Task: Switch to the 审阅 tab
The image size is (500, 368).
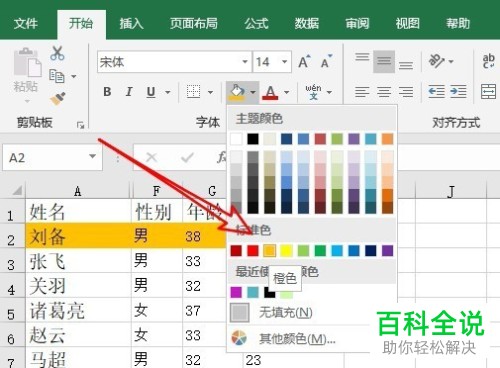Action: click(x=357, y=24)
